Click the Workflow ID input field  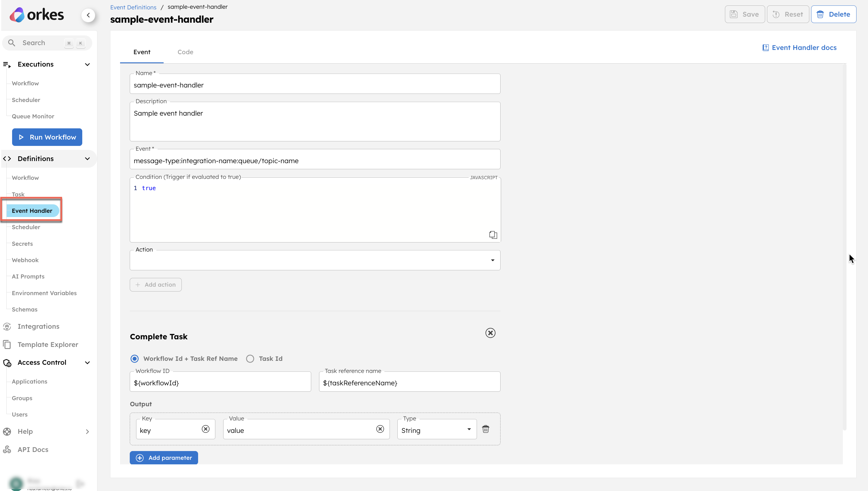tap(220, 382)
